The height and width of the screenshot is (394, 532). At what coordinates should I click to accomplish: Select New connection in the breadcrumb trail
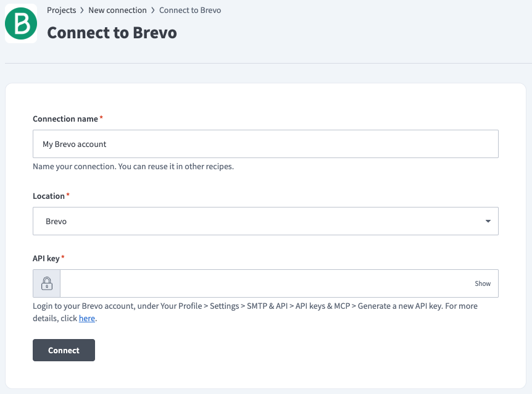117,10
